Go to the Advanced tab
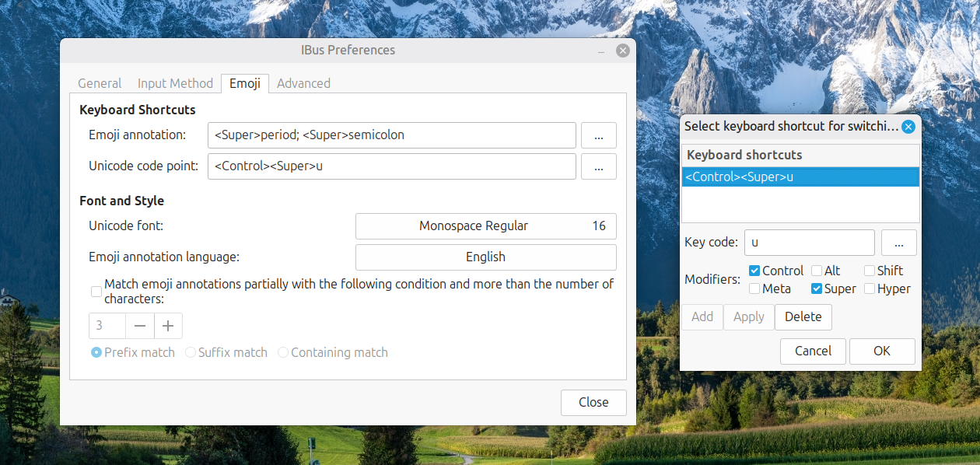The image size is (980, 465). click(x=303, y=83)
